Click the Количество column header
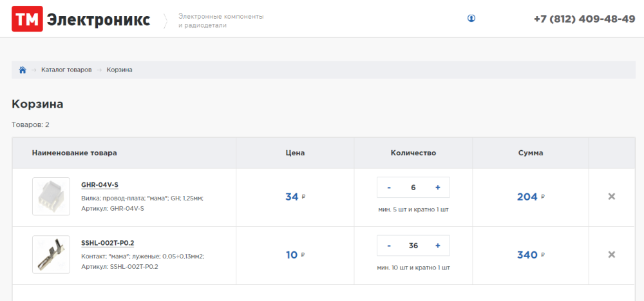644x301 pixels. (x=413, y=153)
